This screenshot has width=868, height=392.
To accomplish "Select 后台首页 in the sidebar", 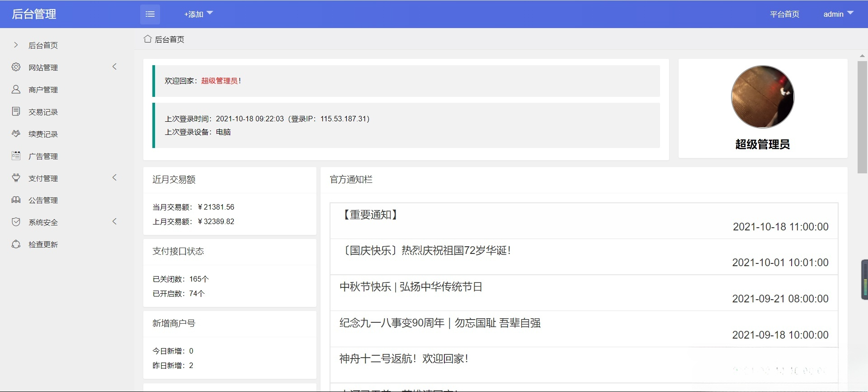I will [43, 45].
